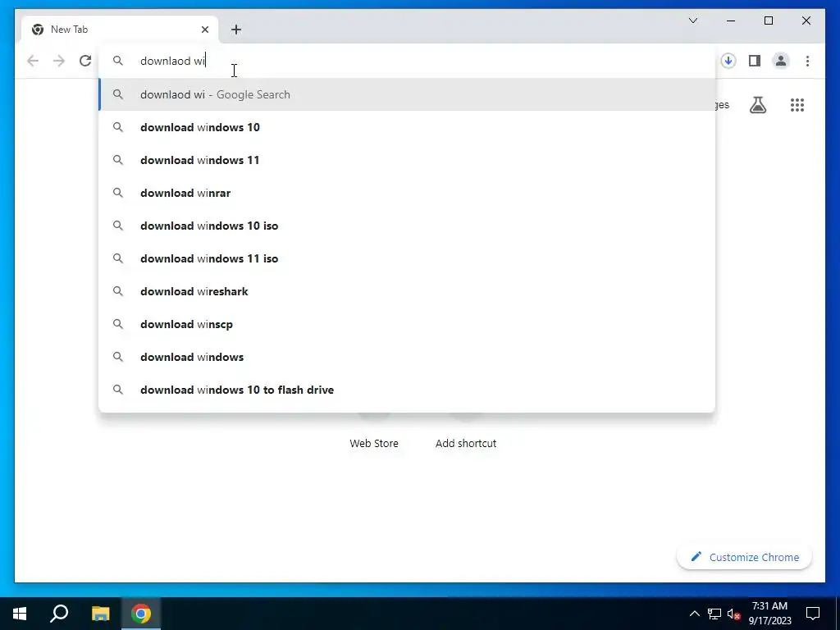This screenshot has width=840, height=630.
Task: Select the 'download wireshark' suggestion
Action: (407, 291)
